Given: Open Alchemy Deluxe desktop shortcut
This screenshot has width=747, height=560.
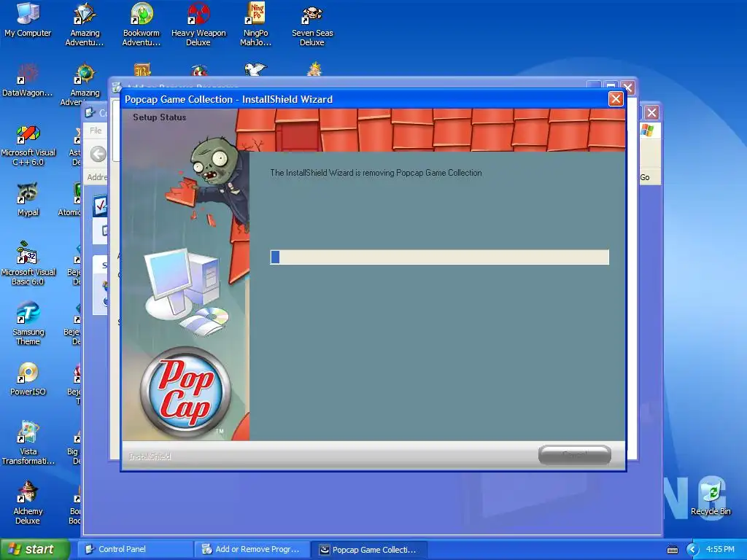Looking at the screenshot, I should [x=28, y=503].
